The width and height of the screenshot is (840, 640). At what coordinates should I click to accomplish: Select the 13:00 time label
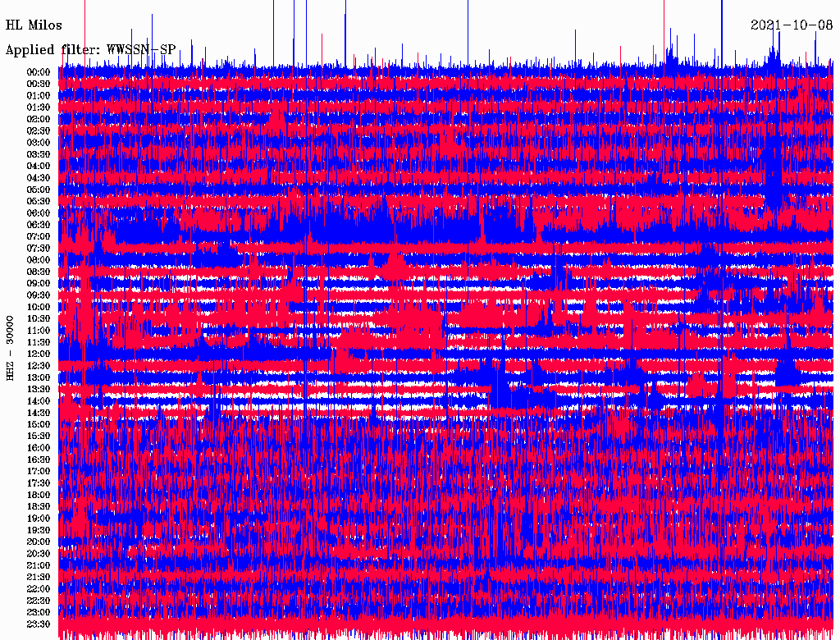(39, 377)
